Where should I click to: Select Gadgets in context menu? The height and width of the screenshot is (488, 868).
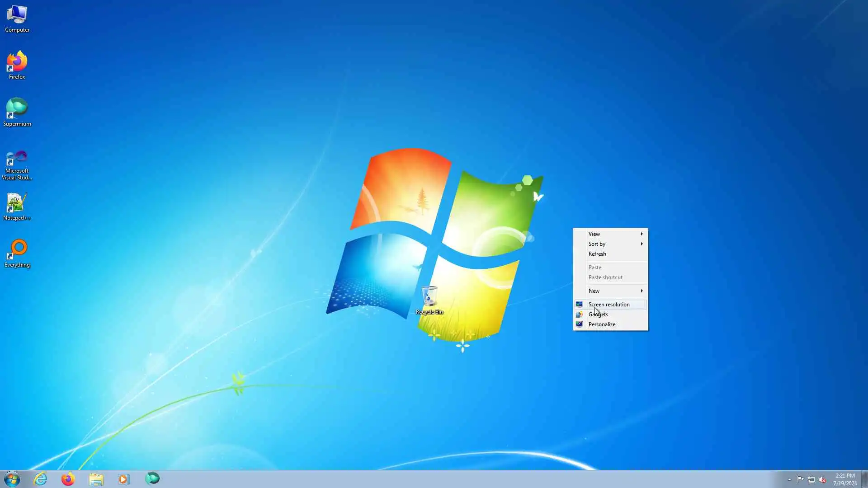tap(598, 314)
